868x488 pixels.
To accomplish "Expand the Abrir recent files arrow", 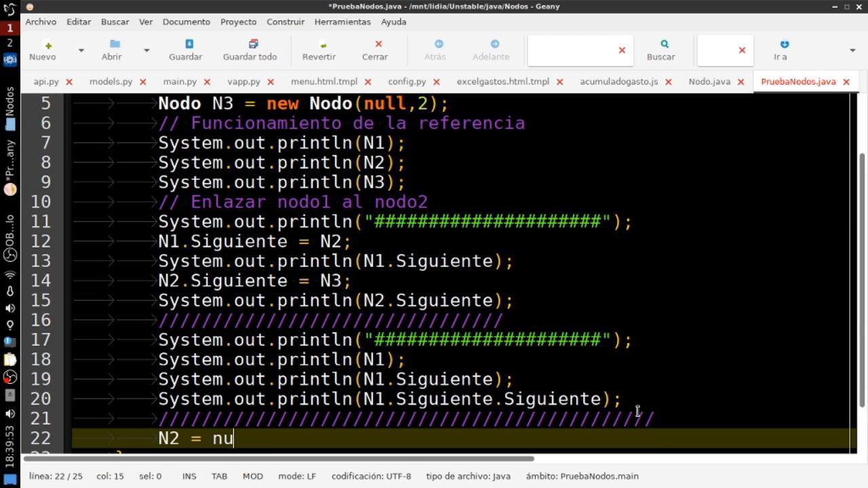I will 146,50.
